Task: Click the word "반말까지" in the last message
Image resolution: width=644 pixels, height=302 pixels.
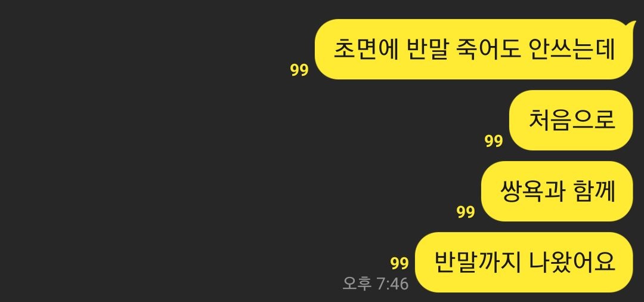Action: [475, 262]
